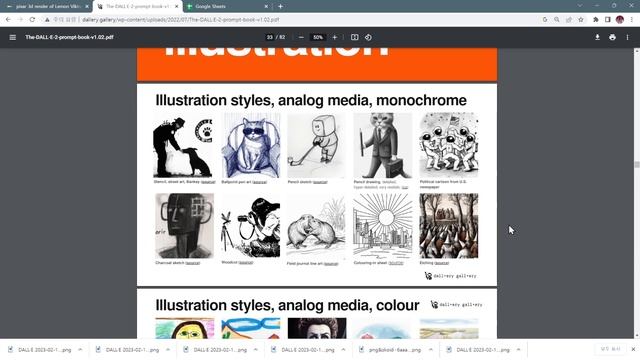Click the PDF vertical scrollbar thumb
Viewport: 640px width, 360px height.
point(637,164)
